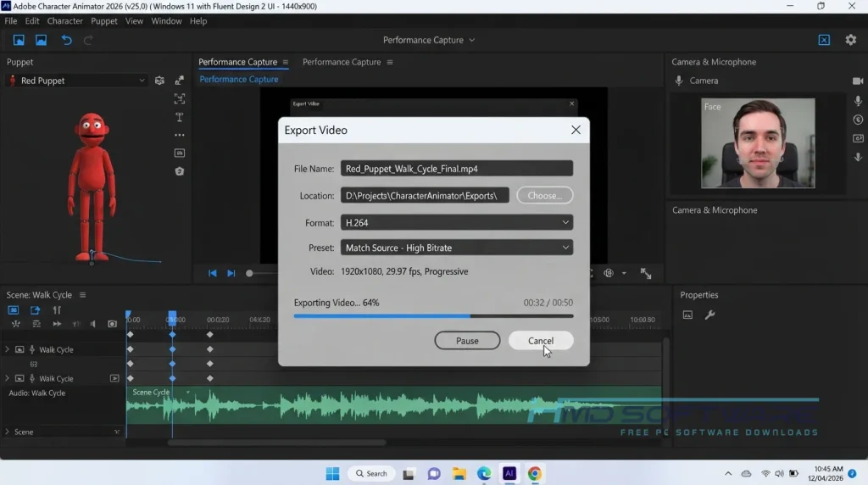
Task: Click the microphone icon on Camera panel right strip
Action: point(858,101)
